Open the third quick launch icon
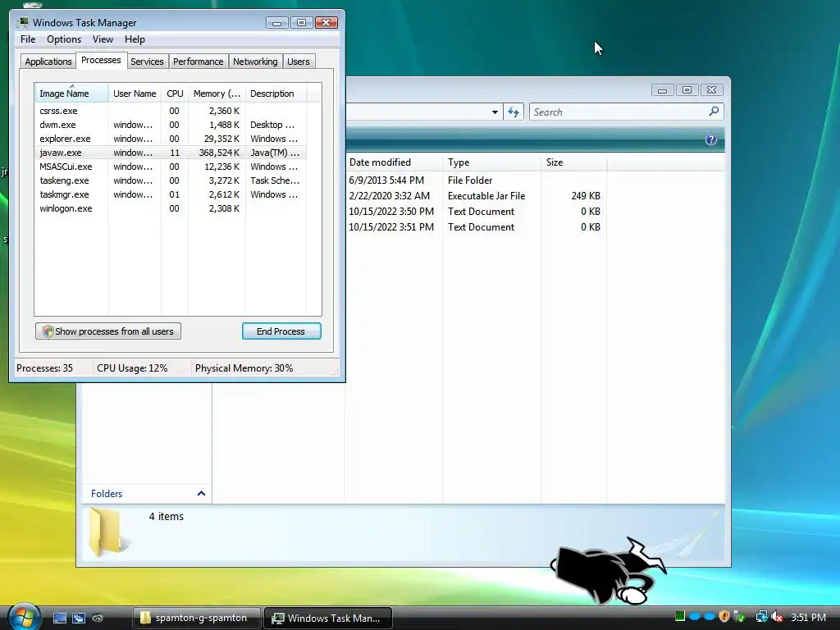 pyautogui.click(x=98, y=617)
